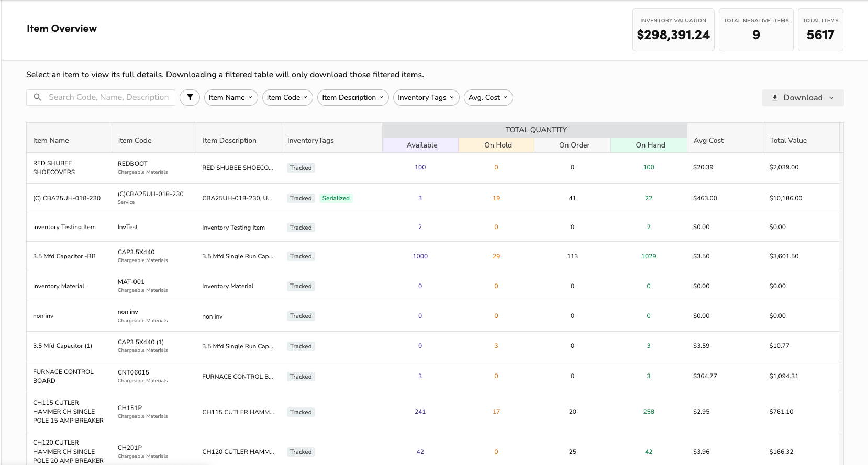Expand the Avg. Cost filter
868x465 pixels.
[x=487, y=97]
